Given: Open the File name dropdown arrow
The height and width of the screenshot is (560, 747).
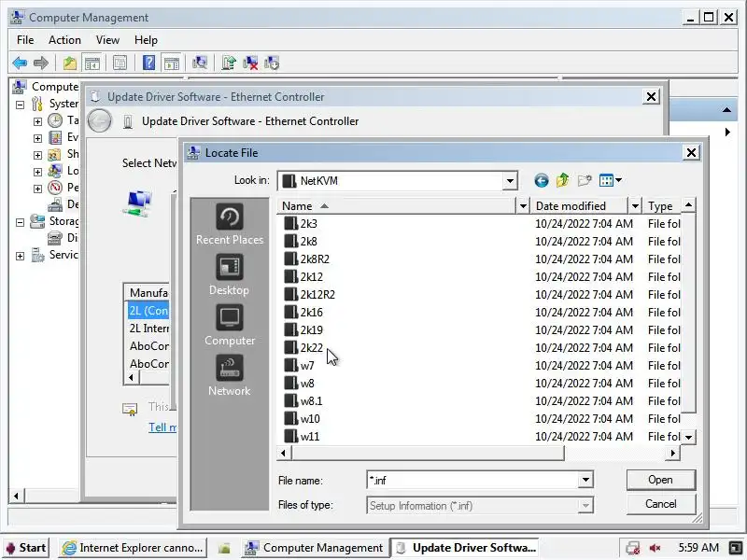Looking at the screenshot, I should point(585,480).
